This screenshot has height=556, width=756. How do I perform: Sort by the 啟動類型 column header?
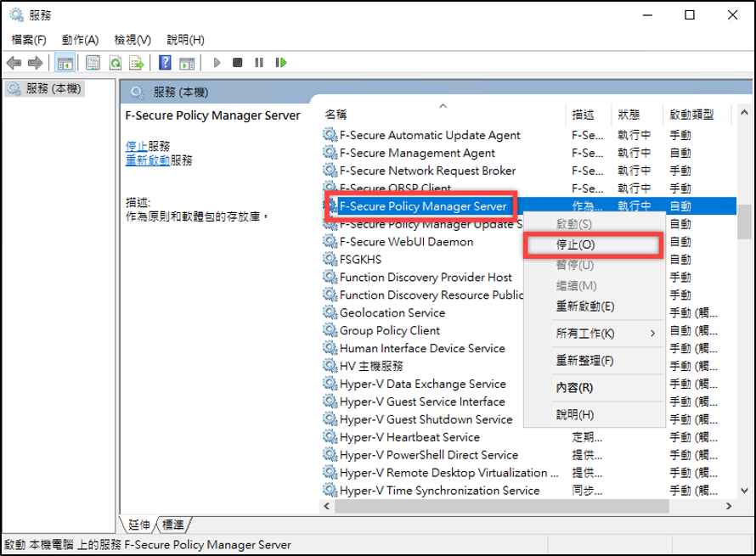pyautogui.click(x=697, y=115)
